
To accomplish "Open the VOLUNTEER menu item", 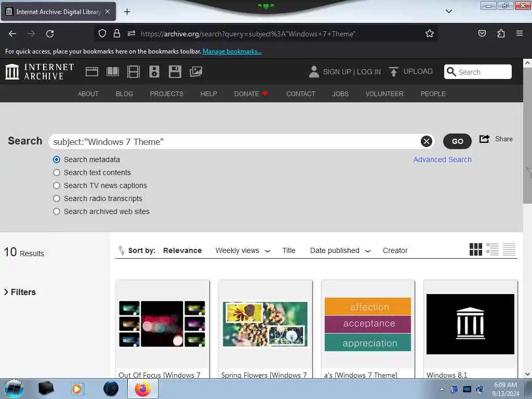I will (x=384, y=94).
